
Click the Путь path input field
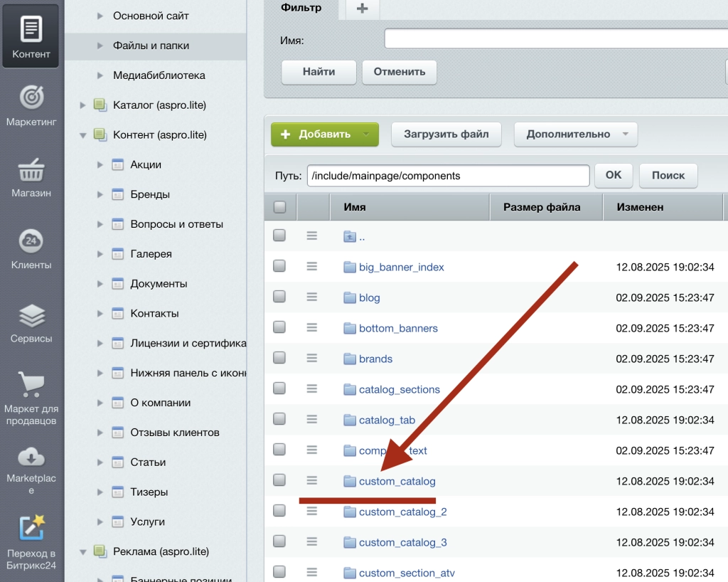point(448,176)
